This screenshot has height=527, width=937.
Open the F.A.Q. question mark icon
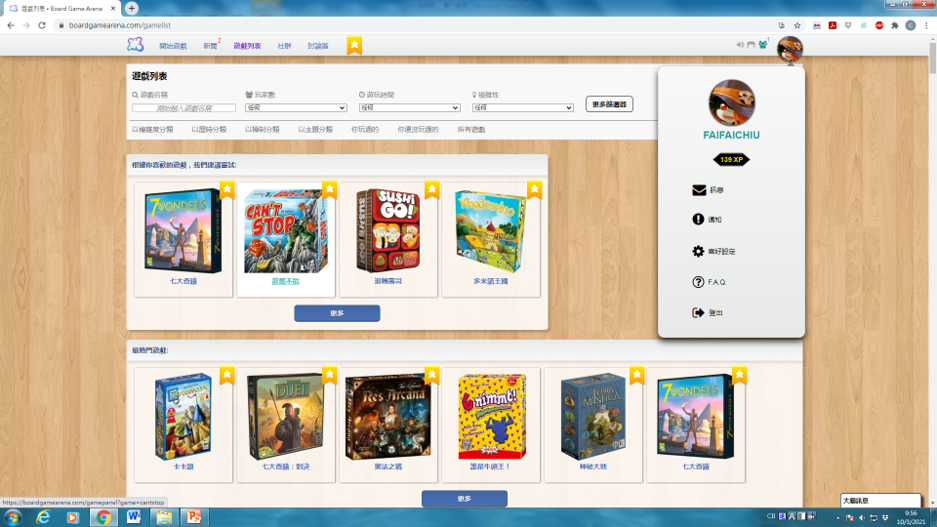(x=698, y=282)
